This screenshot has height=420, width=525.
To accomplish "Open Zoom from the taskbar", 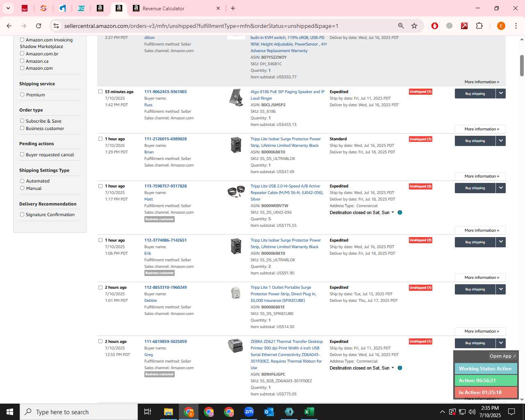I will (249, 412).
